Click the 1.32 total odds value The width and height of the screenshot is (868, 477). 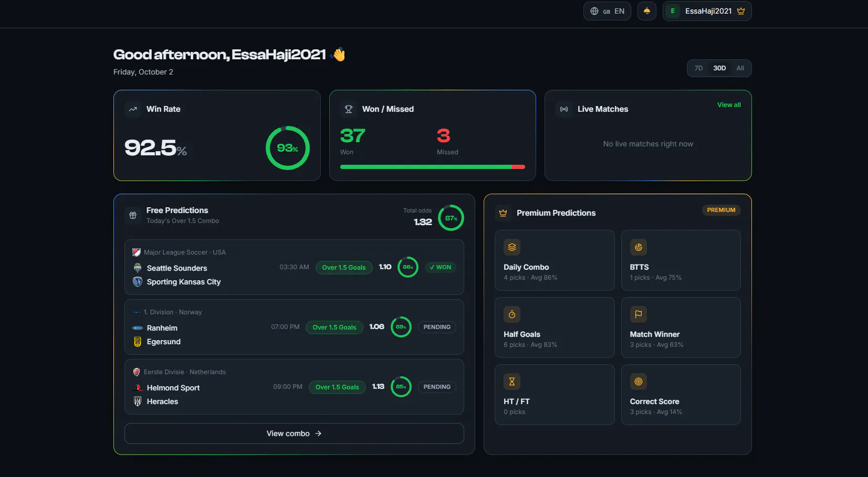click(x=423, y=222)
